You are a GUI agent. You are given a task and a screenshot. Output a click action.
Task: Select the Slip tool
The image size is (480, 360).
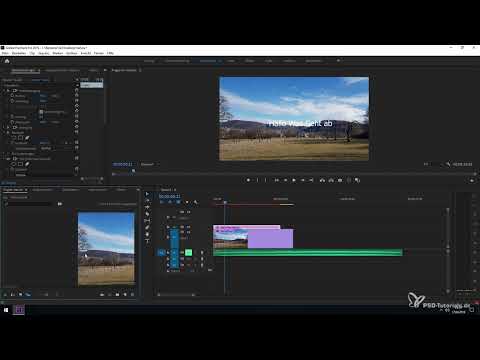pyautogui.click(x=147, y=220)
